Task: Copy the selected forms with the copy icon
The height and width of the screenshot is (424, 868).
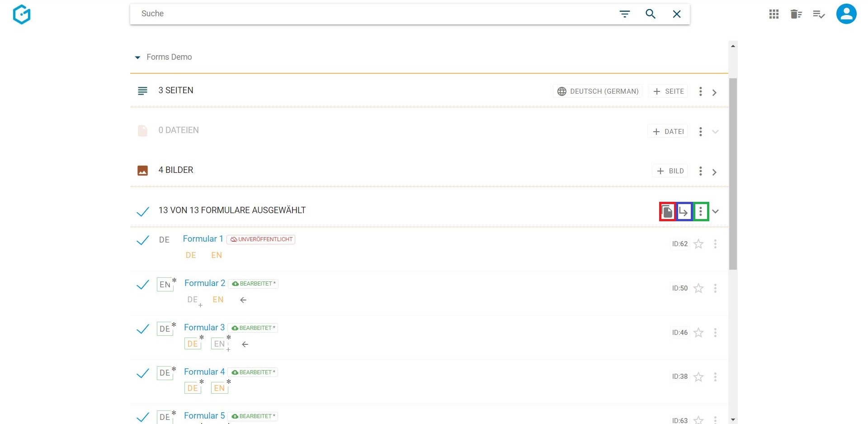Action: point(667,211)
